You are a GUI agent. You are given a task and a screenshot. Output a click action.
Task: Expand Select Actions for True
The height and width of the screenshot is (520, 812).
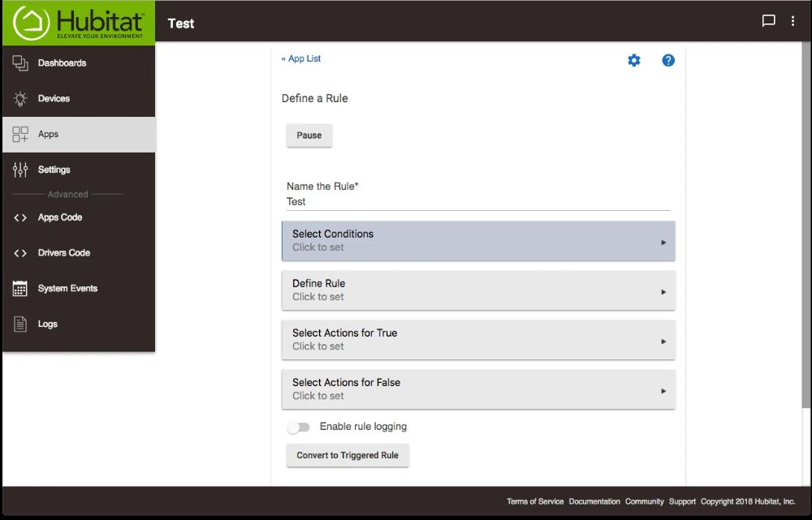coord(478,340)
